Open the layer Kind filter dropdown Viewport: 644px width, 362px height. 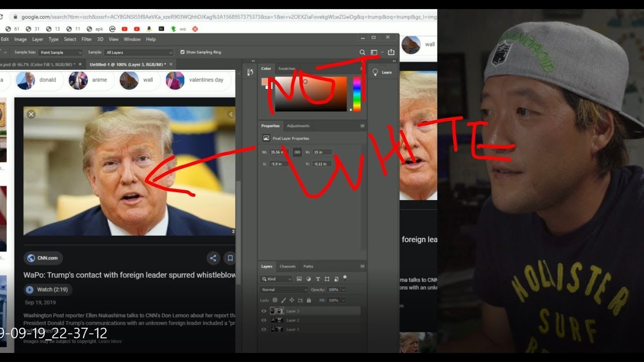tap(276, 279)
